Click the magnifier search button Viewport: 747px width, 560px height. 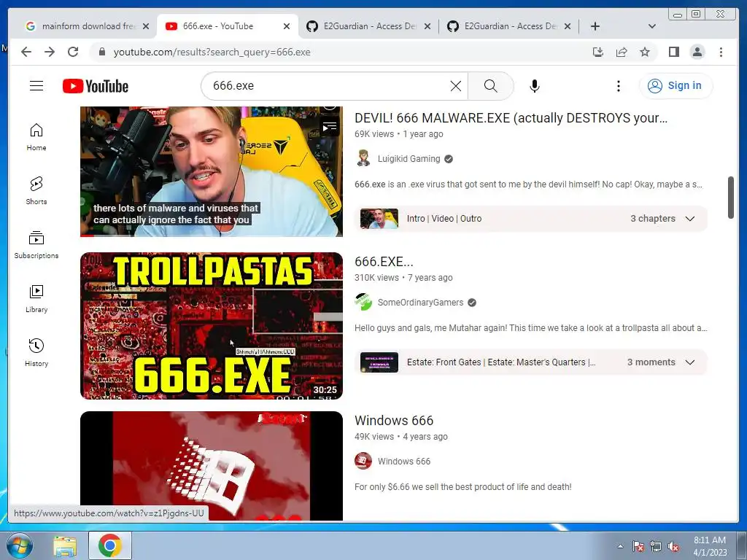491,86
